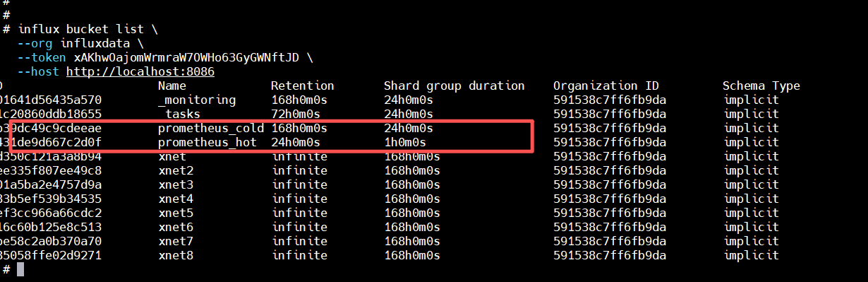Viewport: 868px width, 282px height.
Task: Click the Retention column header
Action: [x=303, y=86]
